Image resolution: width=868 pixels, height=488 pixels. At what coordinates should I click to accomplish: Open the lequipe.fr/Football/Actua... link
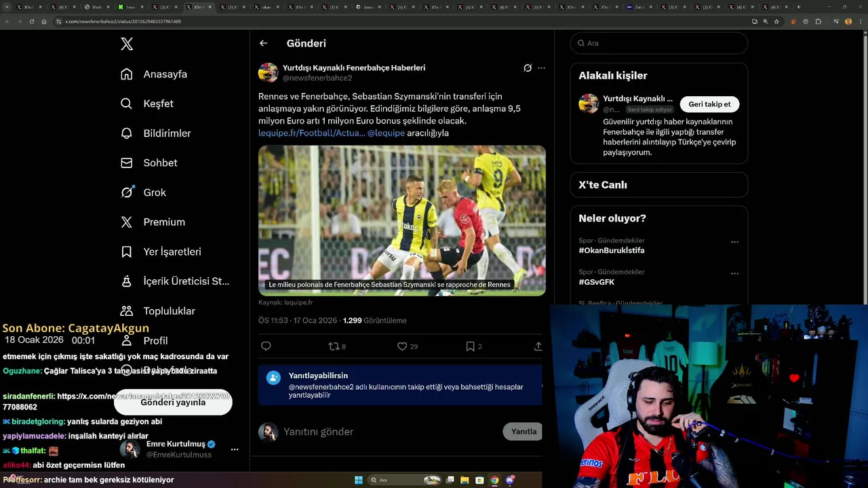[311, 133]
